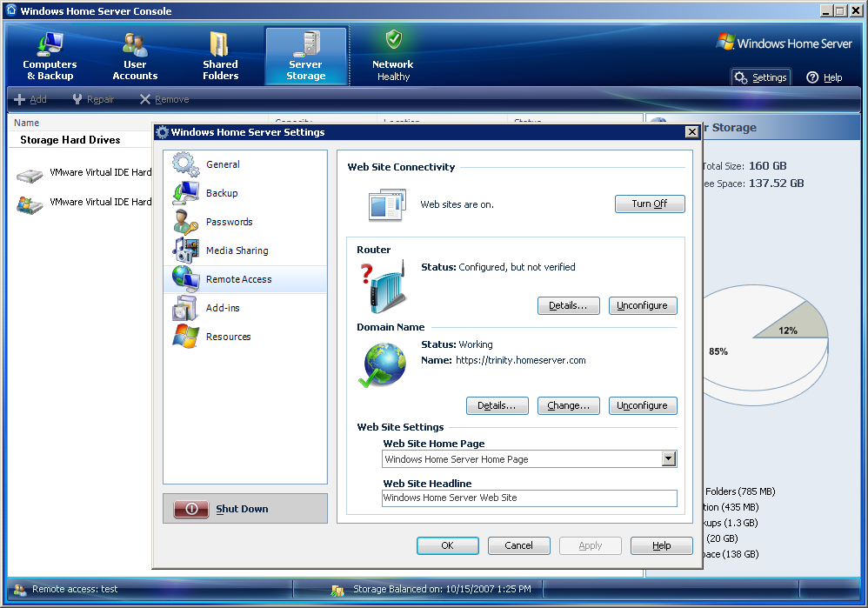Click the Remote Access globe icon
868x608 pixels.
pos(185,279)
